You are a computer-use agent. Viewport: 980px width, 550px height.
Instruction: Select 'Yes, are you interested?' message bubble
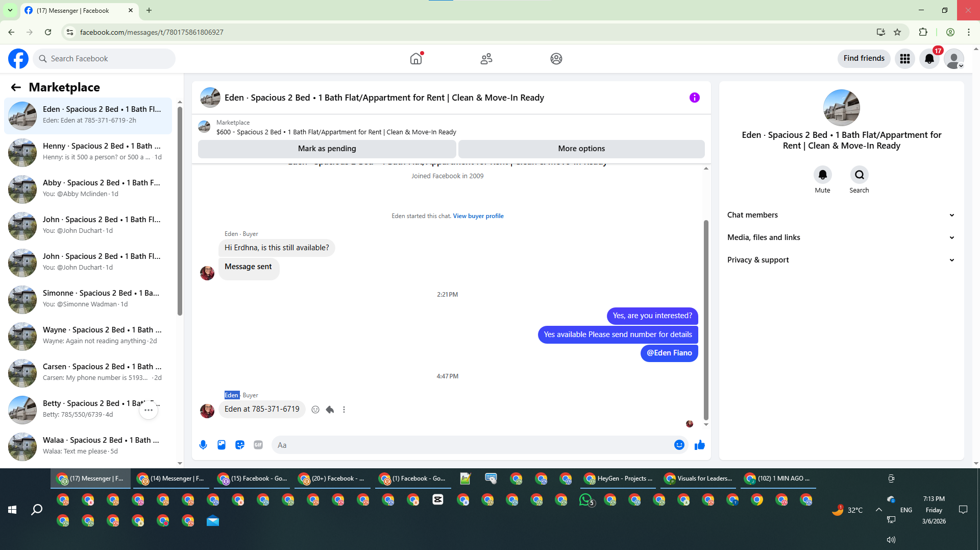[652, 316]
